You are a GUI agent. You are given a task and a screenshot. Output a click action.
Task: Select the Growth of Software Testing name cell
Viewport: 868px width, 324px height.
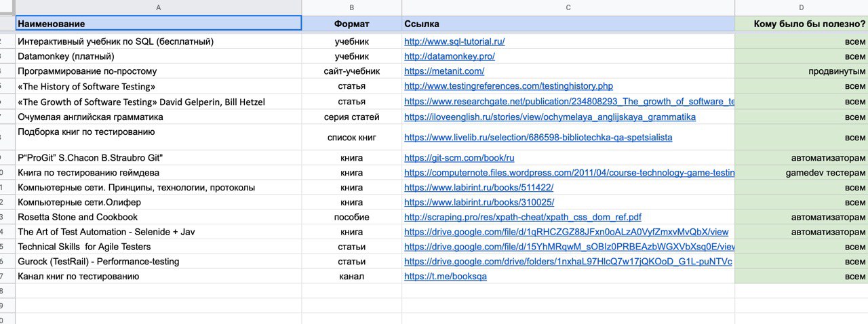(159, 102)
